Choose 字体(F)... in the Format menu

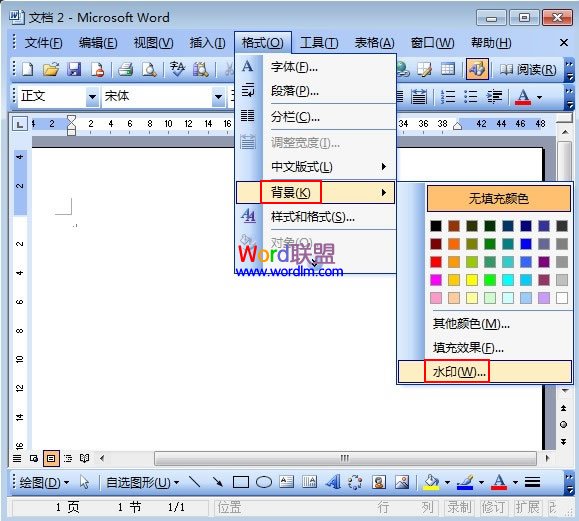point(316,67)
